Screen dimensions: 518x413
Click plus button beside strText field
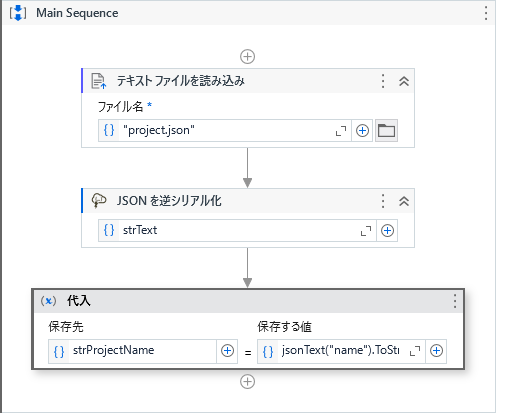coord(387,230)
